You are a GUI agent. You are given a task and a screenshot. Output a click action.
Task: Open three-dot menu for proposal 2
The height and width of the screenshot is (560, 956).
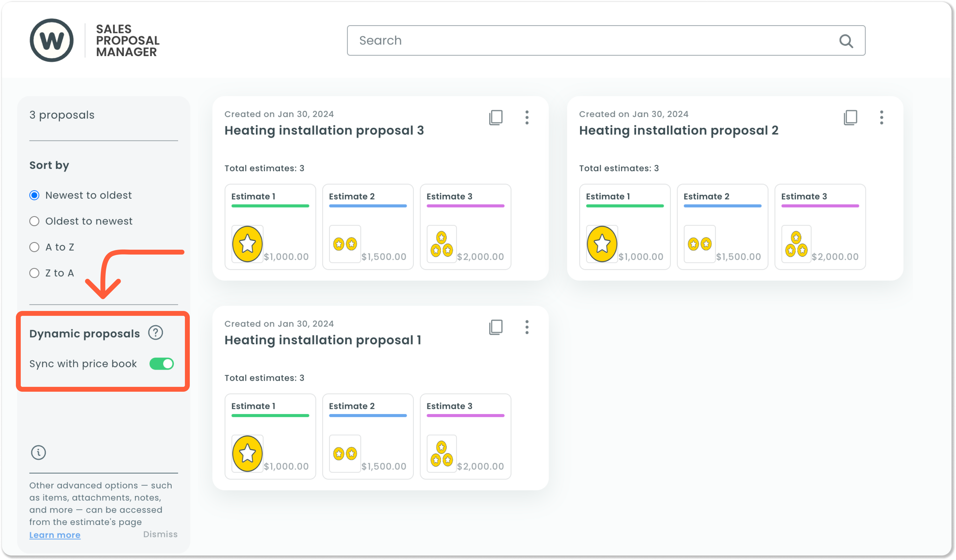tap(881, 117)
